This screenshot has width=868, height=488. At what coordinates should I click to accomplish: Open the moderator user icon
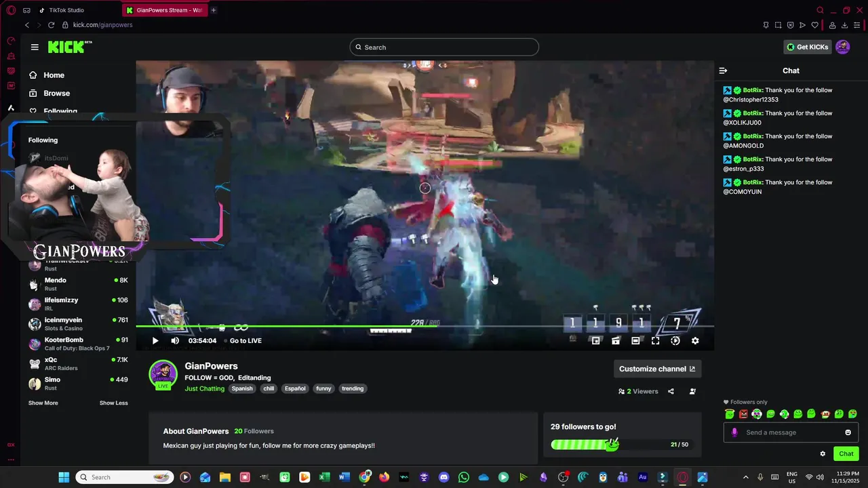click(692, 391)
